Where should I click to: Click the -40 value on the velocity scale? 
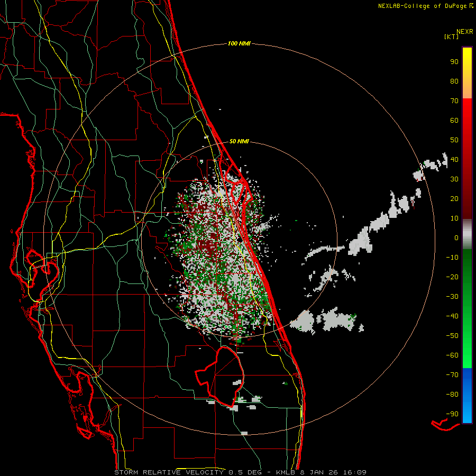(x=452, y=316)
